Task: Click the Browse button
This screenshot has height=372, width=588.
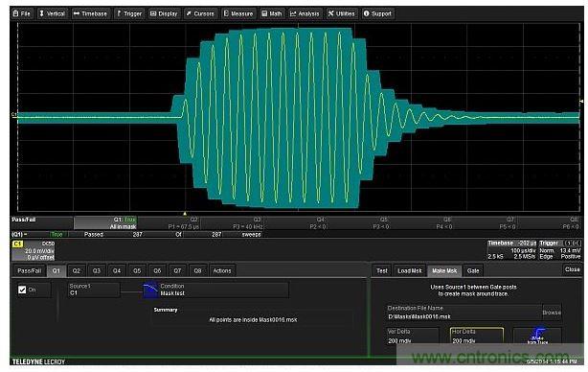Action: tap(552, 313)
